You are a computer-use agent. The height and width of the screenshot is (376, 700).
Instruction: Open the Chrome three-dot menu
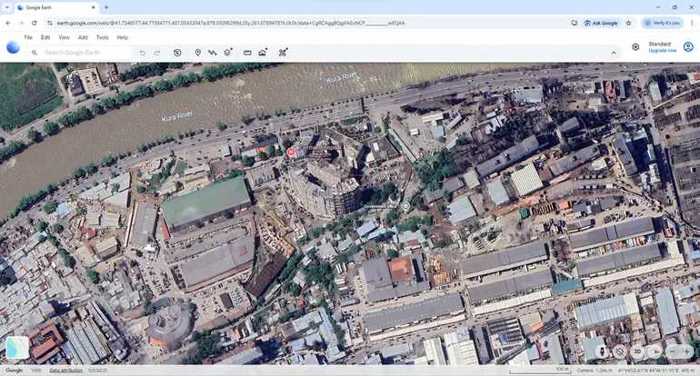click(692, 23)
